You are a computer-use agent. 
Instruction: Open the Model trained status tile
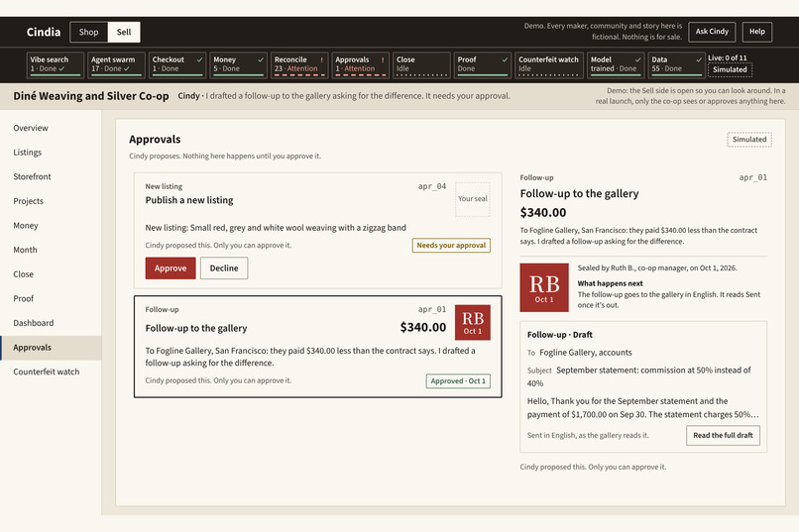point(616,64)
